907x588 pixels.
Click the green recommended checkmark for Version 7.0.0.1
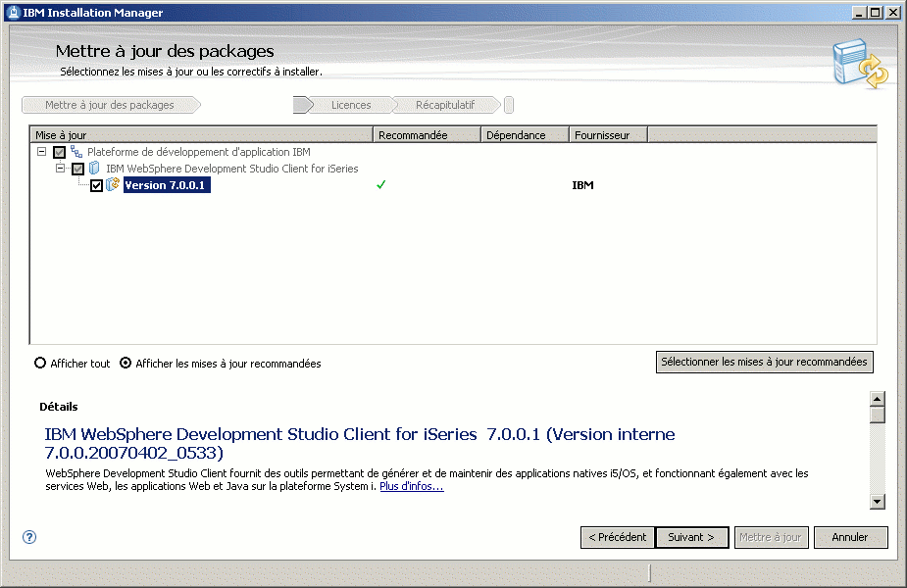pyautogui.click(x=380, y=185)
